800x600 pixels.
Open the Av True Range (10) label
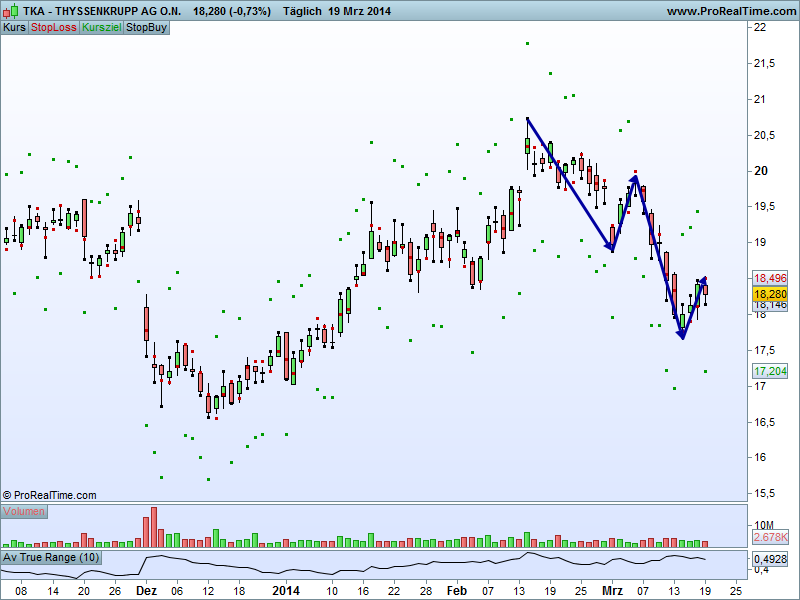click(x=51, y=557)
